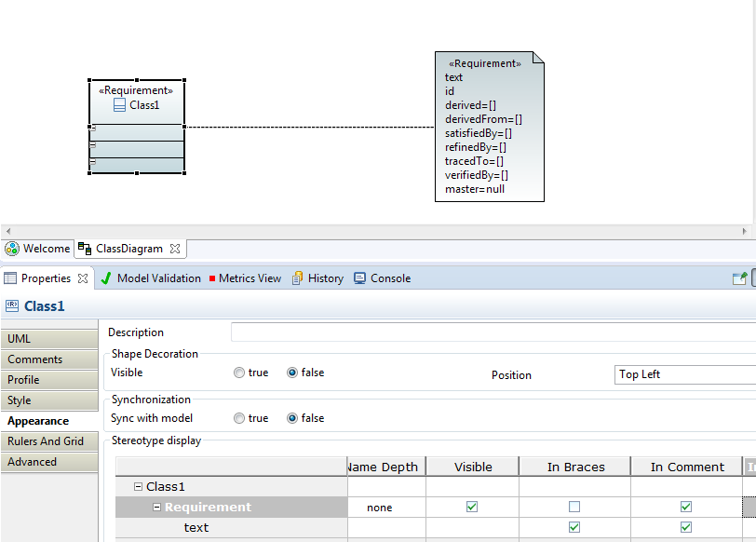Image resolution: width=756 pixels, height=542 pixels.
Task: Click the ClassDiagram tab diagram icon
Action: click(x=85, y=249)
